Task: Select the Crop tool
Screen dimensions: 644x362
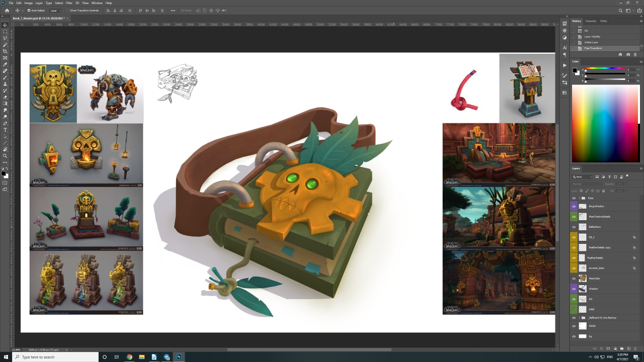Action: coord(5,51)
